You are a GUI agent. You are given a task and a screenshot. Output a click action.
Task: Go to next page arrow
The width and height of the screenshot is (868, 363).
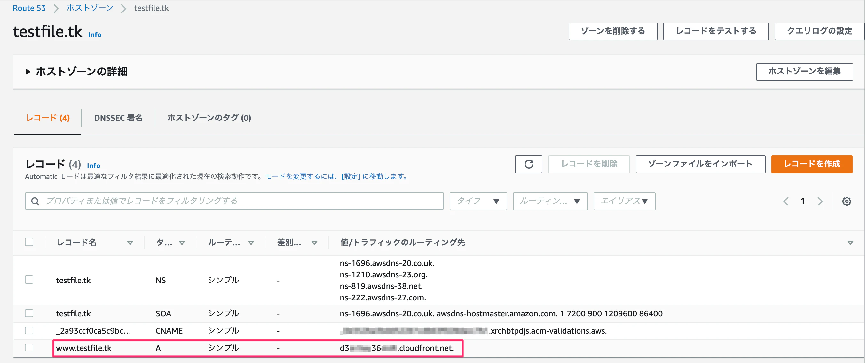(820, 201)
